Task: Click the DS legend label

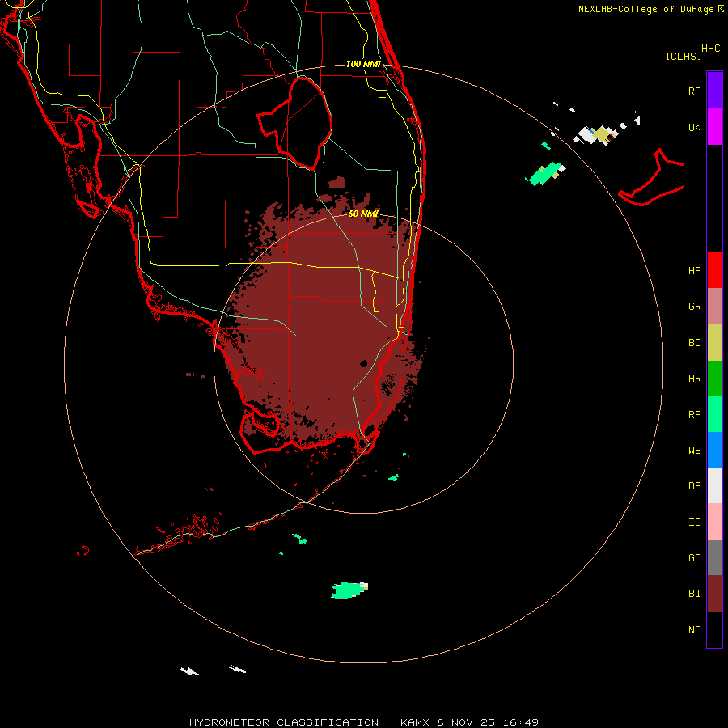Action: 694,485
